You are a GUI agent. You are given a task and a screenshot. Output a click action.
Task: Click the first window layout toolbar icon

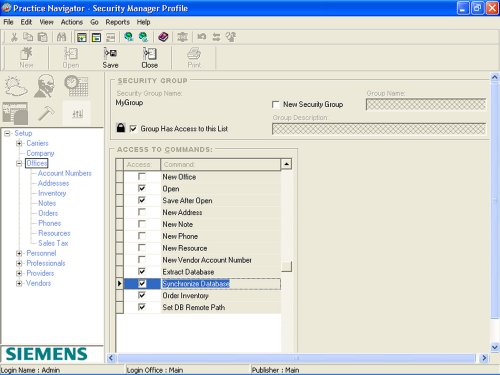click(82, 37)
